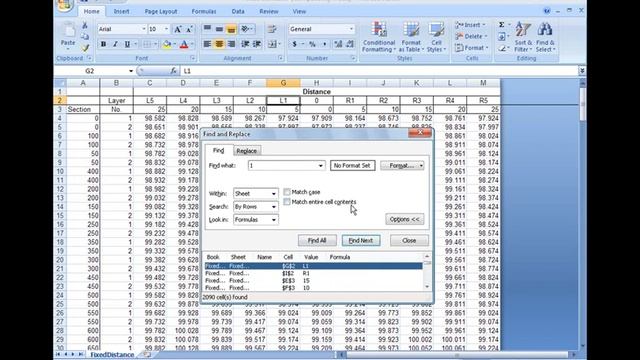Close the Find dialog via Close button
The width and height of the screenshot is (640, 360).
(409, 240)
